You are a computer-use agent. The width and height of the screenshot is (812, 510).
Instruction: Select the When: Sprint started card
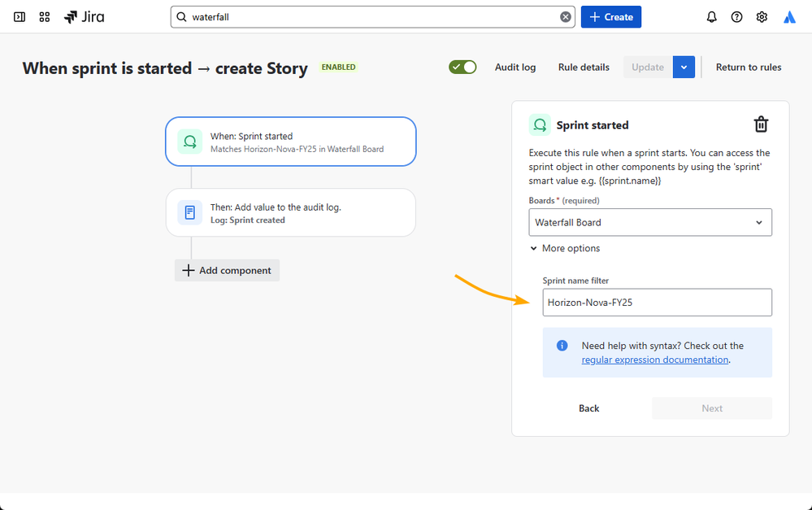coord(290,142)
